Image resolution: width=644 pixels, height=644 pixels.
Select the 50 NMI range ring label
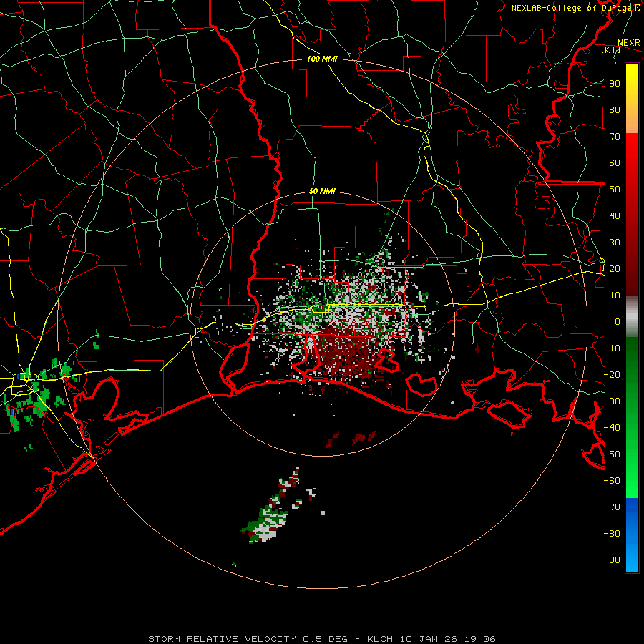[x=322, y=191]
